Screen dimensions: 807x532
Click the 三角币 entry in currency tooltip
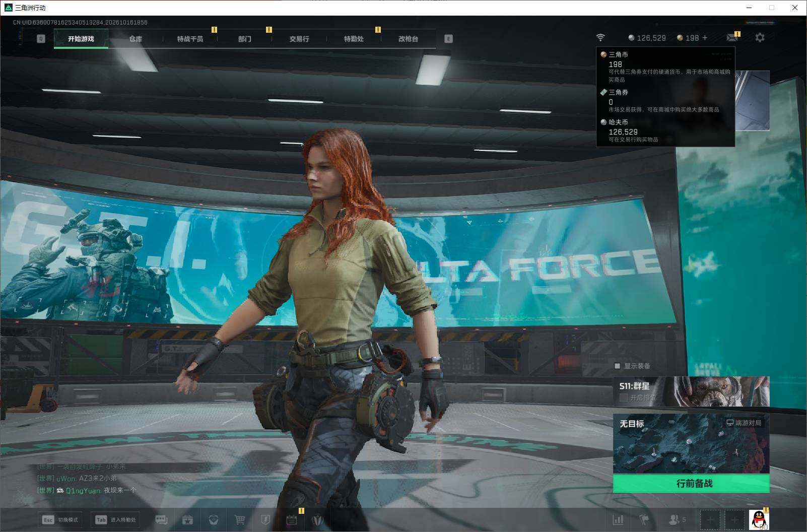tap(665, 66)
